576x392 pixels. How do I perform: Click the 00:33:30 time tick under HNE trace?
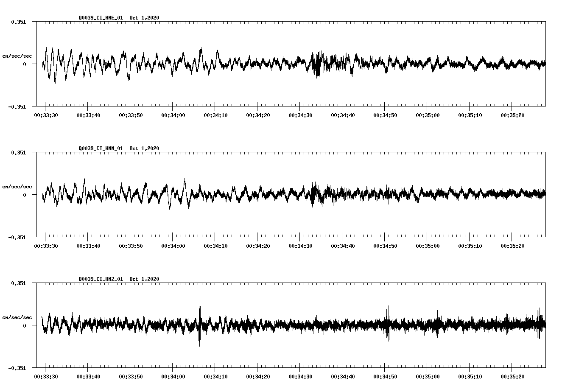45,114
